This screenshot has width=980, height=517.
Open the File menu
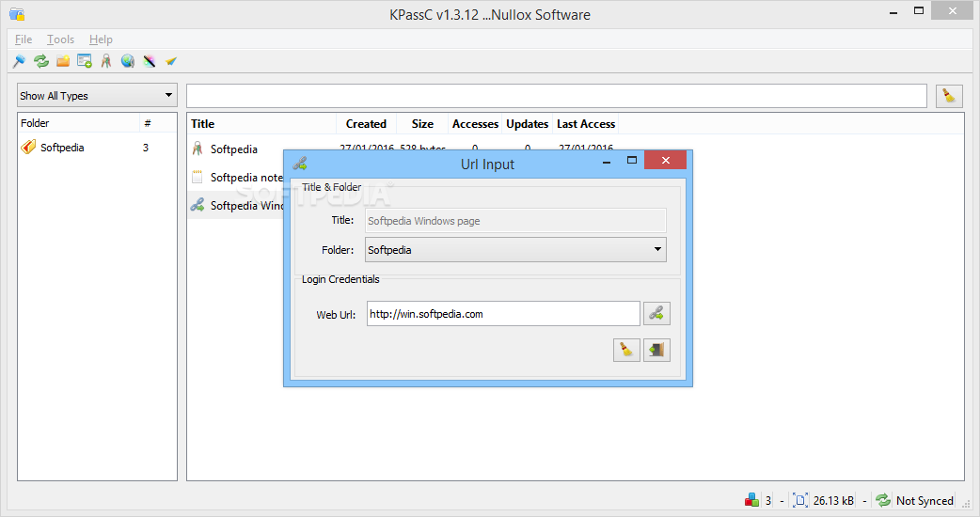point(24,39)
